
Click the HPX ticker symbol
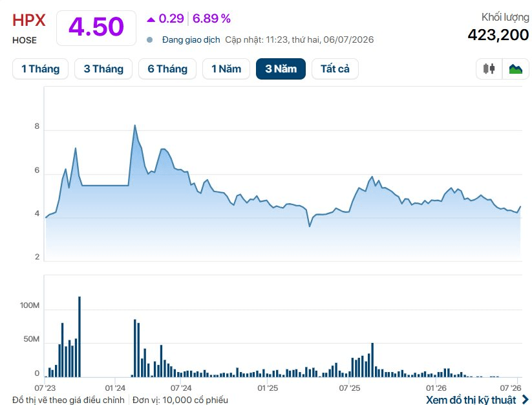coord(29,20)
